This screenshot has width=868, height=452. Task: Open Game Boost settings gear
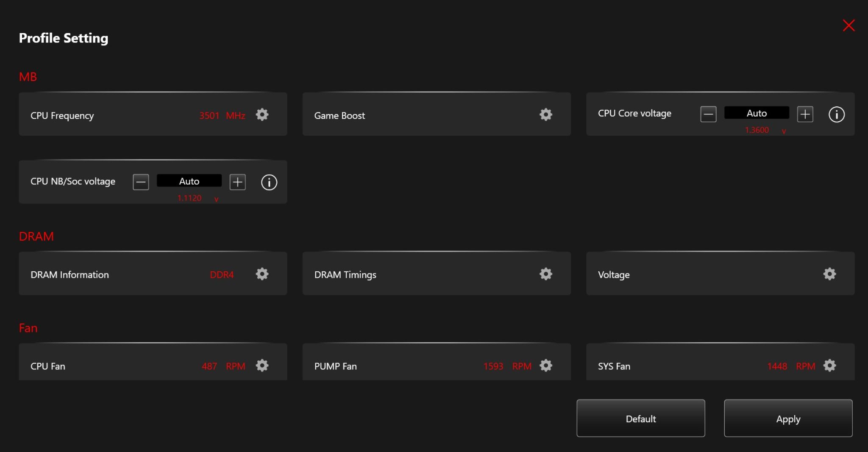545,114
